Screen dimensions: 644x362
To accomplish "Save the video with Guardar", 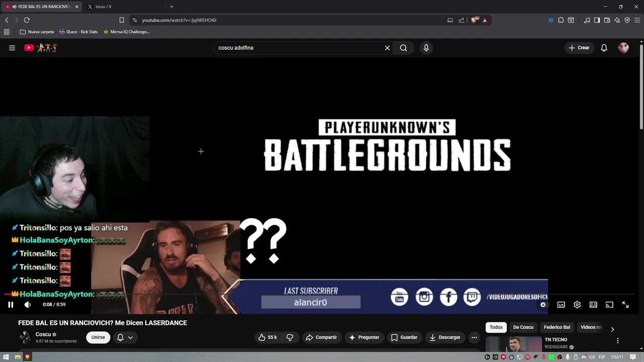I will pos(404,337).
